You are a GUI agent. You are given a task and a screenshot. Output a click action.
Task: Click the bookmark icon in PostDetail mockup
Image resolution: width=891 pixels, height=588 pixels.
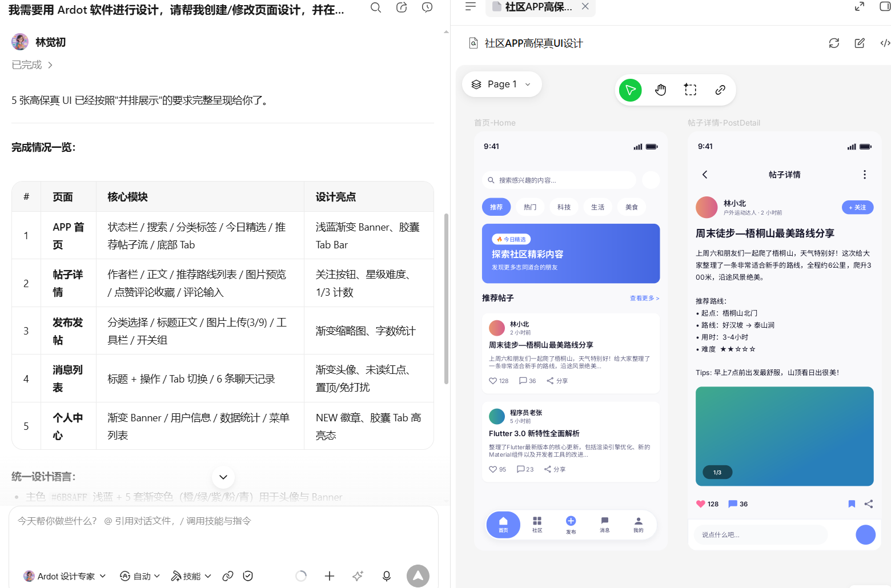[x=852, y=504]
